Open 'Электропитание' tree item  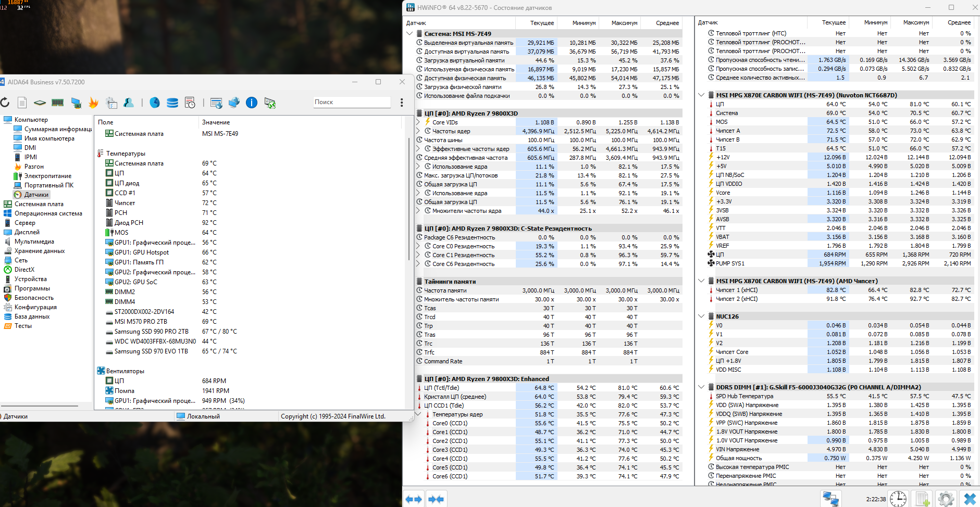click(x=48, y=176)
